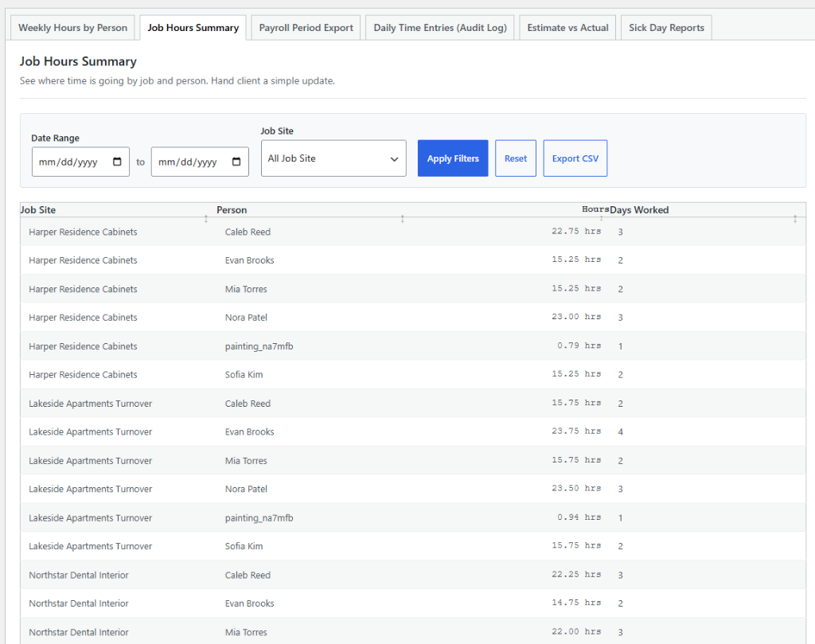Select Caleb Reed in Northstar Dental Interior row
815x644 pixels.
[x=248, y=575]
